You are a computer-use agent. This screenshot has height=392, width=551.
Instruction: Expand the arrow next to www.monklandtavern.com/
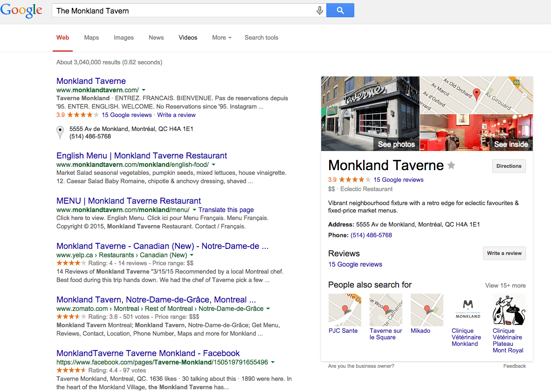coord(144,90)
